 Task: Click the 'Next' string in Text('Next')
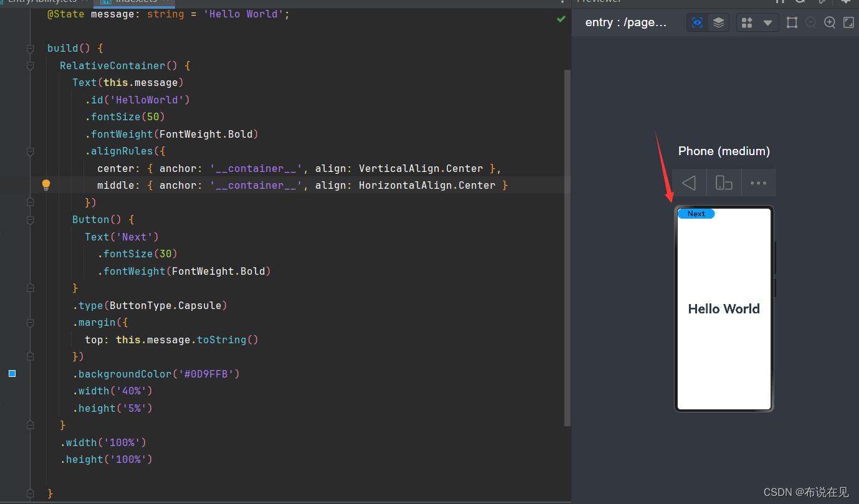coord(135,237)
